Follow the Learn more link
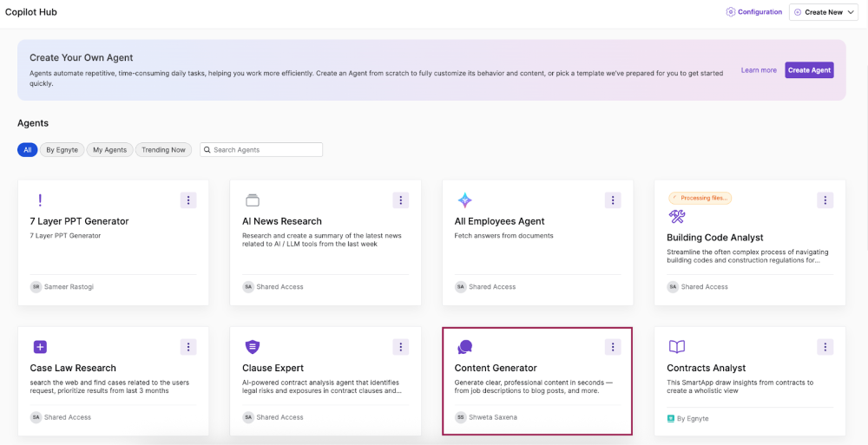This screenshot has width=868, height=445. tap(759, 70)
